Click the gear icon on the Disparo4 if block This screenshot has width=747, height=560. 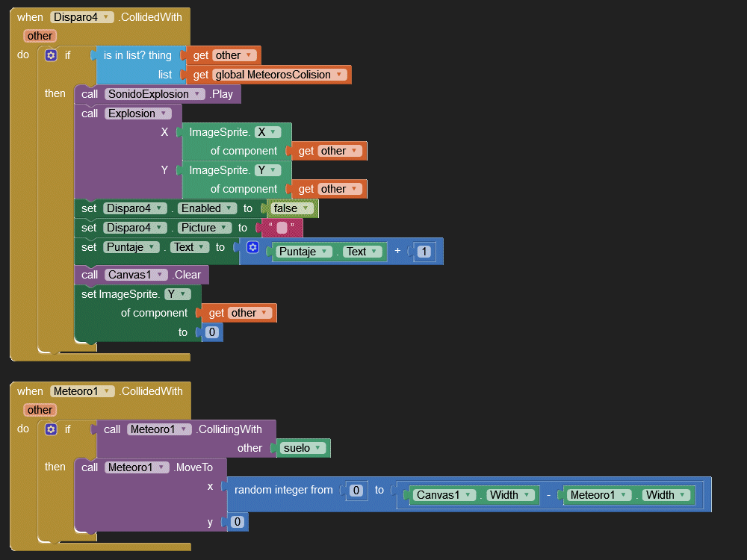click(51, 55)
